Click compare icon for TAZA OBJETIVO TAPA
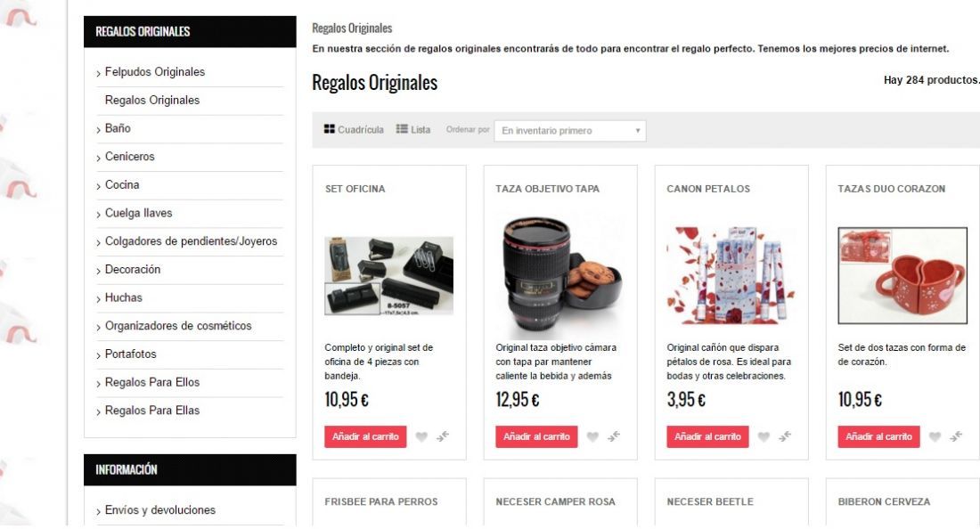This screenshot has height=529, width=980. tap(614, 436)
